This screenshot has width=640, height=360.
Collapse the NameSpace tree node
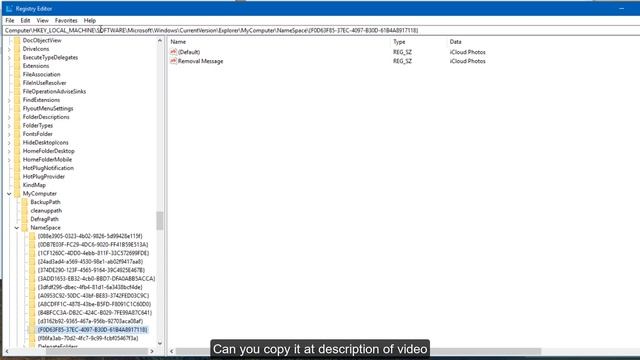[17, 228]
